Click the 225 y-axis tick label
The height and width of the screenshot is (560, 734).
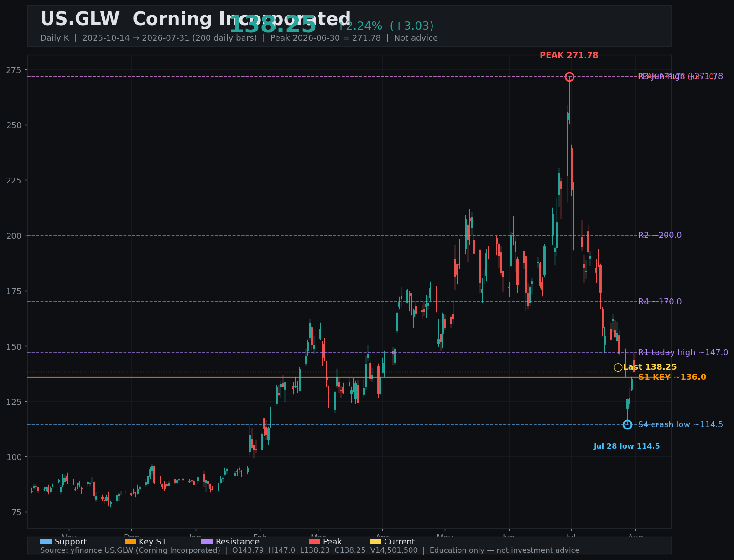point(15,180)
